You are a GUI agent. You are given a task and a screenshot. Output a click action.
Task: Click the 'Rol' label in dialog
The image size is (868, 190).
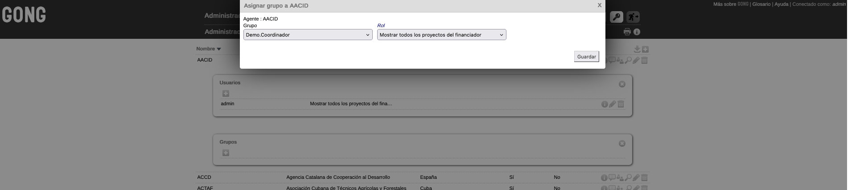(381, 25)
